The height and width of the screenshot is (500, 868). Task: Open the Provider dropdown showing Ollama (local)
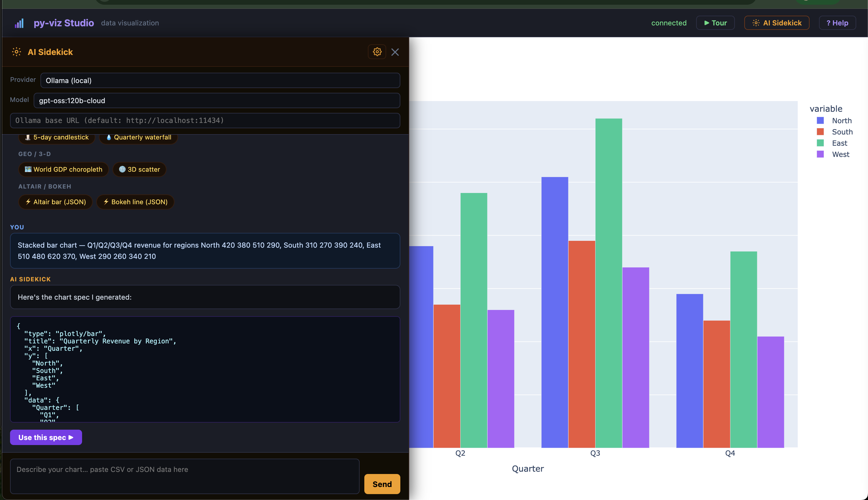point(220,80)
